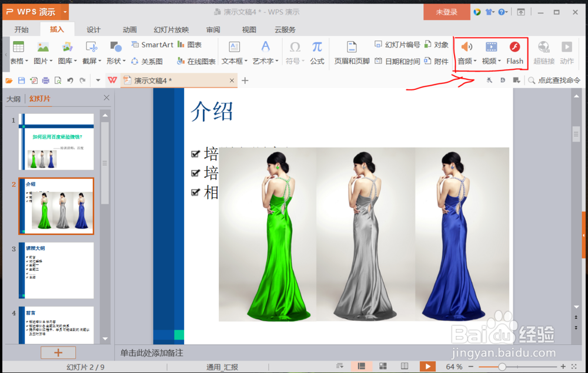Expand the 形状 (shapes) dropdown
Viewport: 588px width, 373px height.
coord(115,61)
